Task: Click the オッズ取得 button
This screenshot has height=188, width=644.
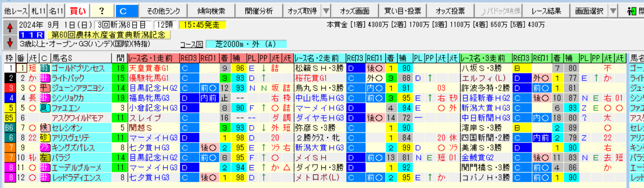Action: pyautogui.click(x=301, y=11)
